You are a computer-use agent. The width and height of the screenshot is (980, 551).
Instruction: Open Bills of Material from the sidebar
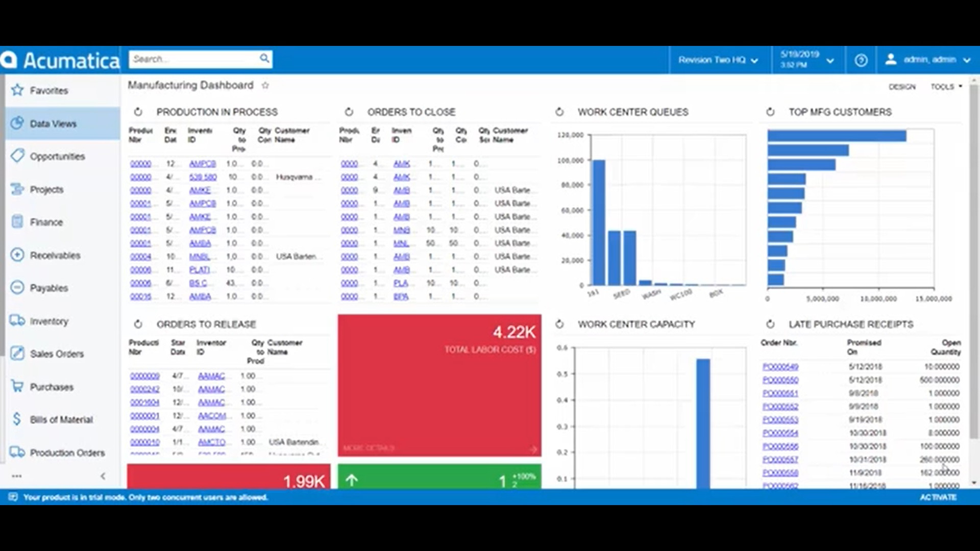point(61,419)
